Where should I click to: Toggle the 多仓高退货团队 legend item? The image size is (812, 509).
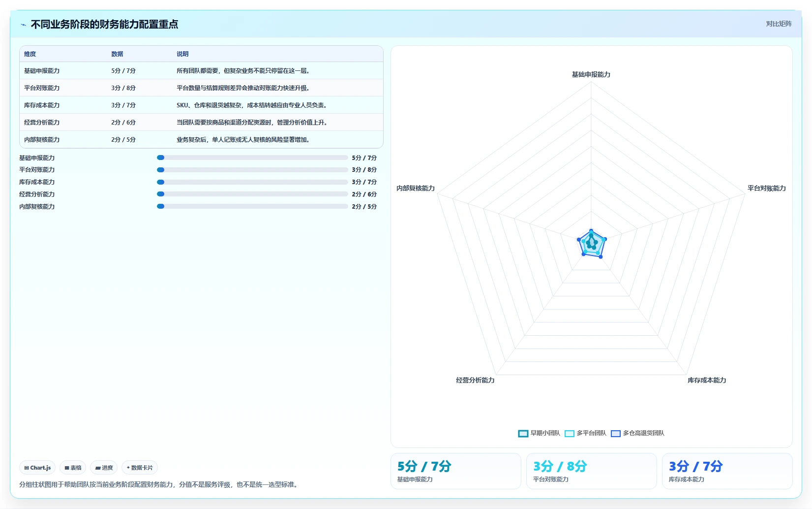[x=637, y=433]
